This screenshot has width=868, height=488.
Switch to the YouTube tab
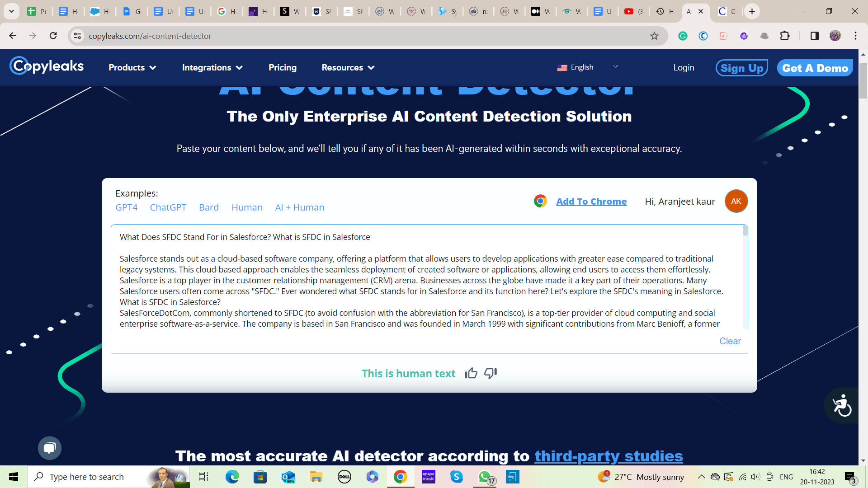tap(633, 11)
